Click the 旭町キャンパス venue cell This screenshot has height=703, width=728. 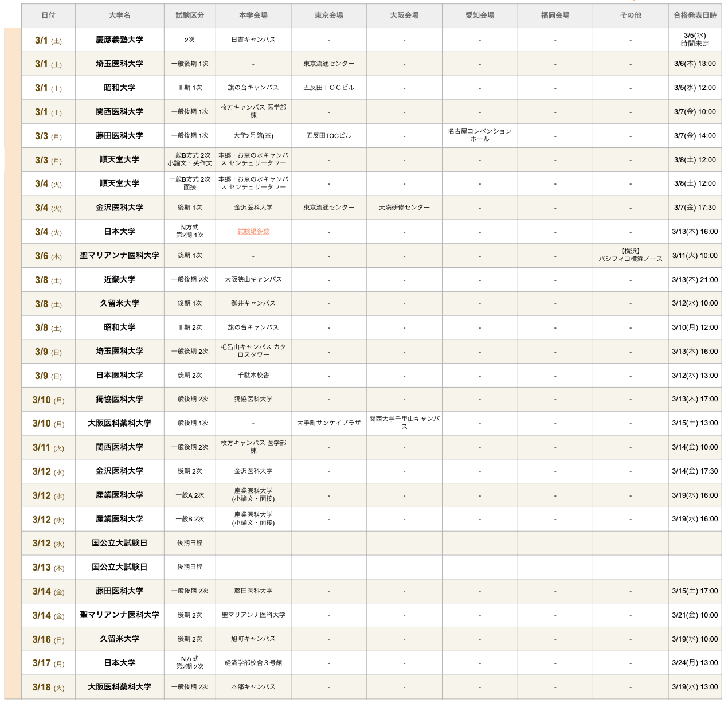[x=253, y=639]
